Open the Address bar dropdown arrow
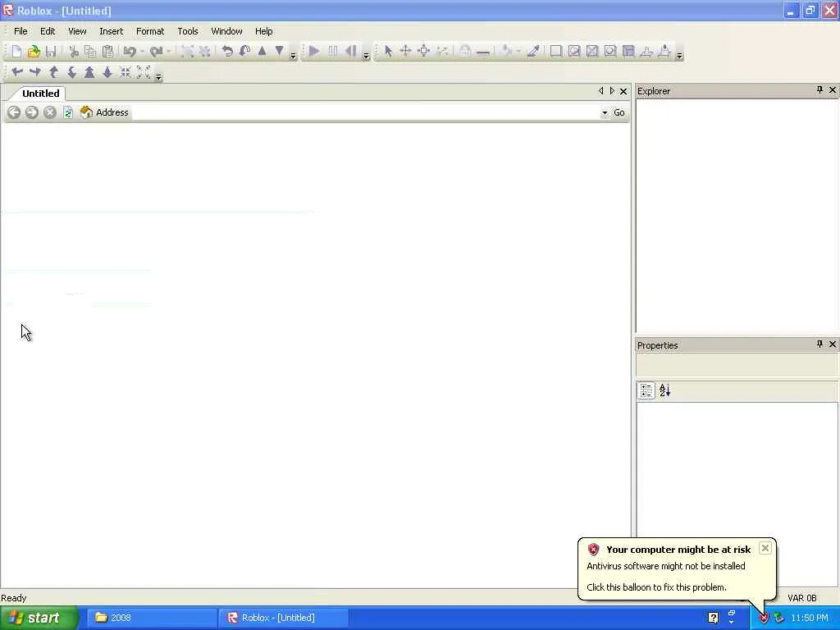Viewport: 840px width, 630px height. pos(605,113)
